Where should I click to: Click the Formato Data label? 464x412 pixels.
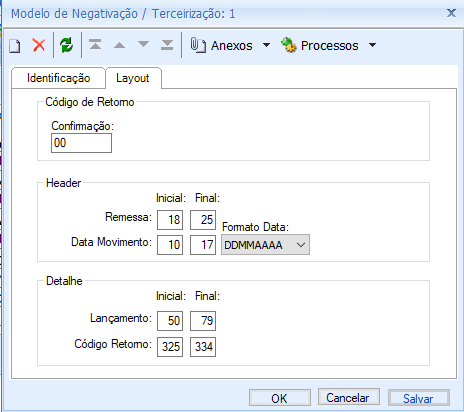click(x=255, y=227)
